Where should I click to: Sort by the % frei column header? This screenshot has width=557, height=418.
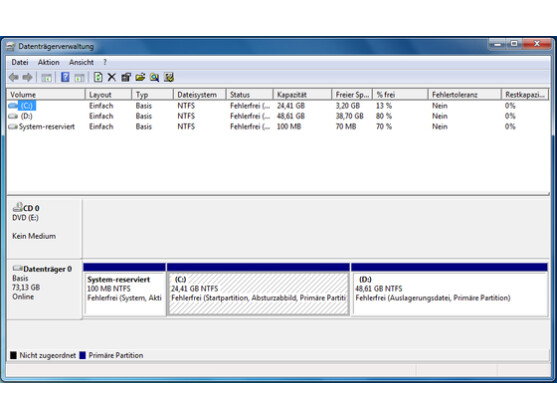click(x=400, y=95)
